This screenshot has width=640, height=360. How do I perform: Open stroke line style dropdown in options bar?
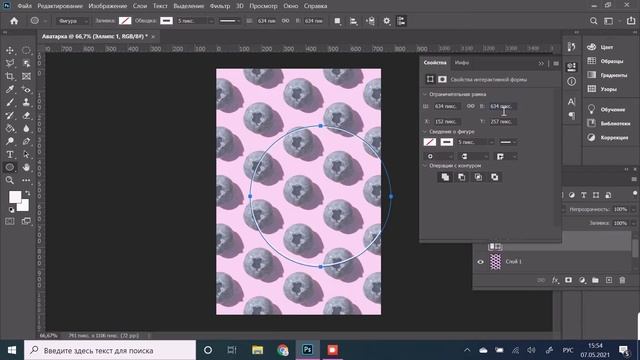pos(230,21)
